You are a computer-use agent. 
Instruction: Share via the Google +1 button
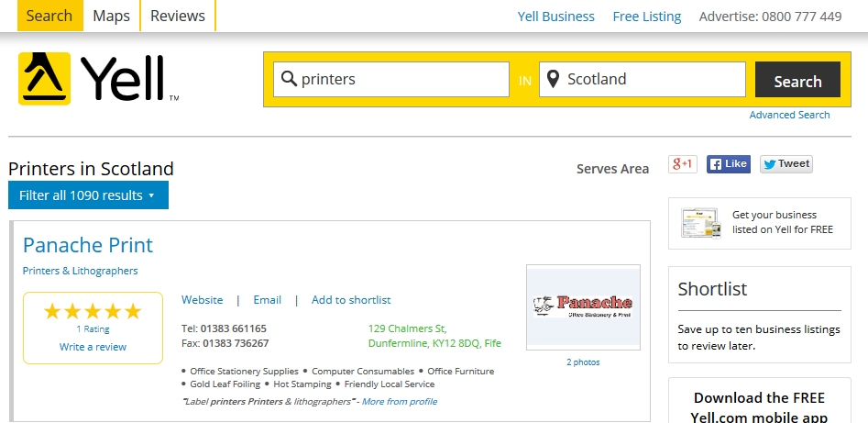coord(683,164)
